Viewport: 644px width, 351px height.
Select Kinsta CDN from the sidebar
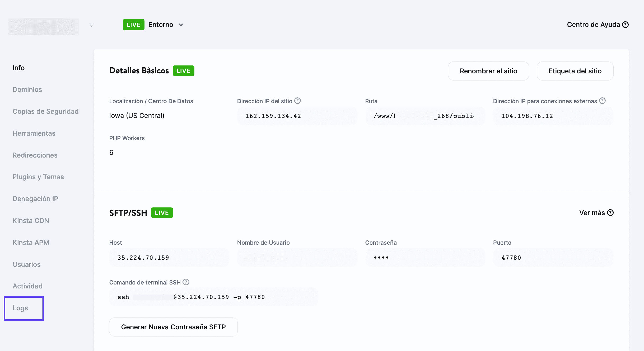pos(31,220)
